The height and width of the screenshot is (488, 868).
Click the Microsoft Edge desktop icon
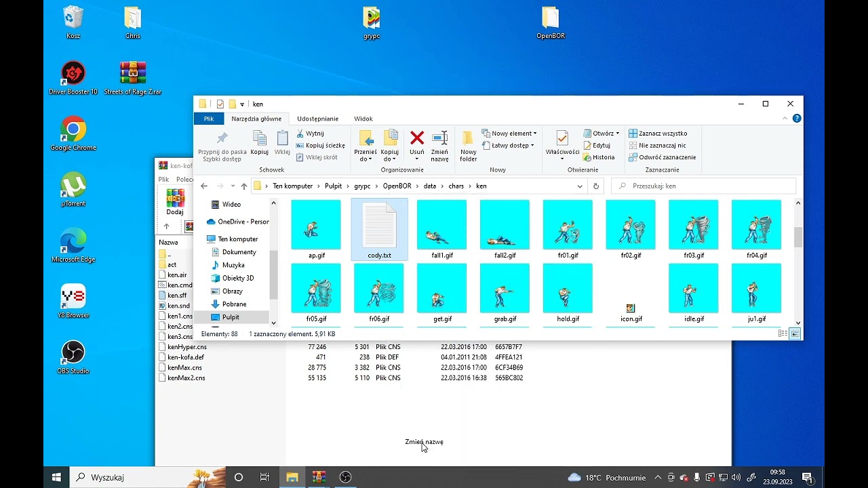coord(73,245)
